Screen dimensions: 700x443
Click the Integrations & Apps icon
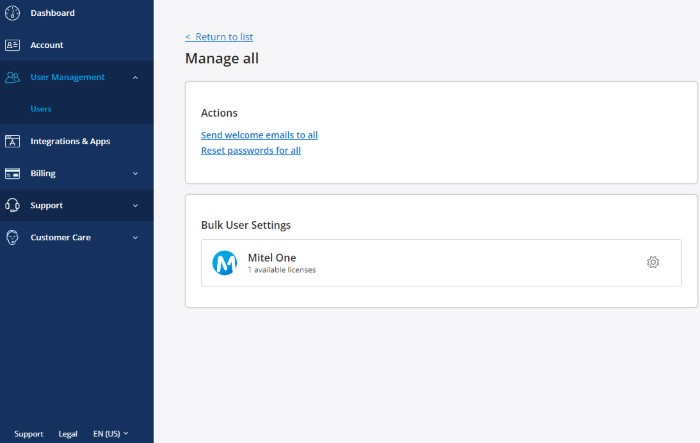coord(13,141)
